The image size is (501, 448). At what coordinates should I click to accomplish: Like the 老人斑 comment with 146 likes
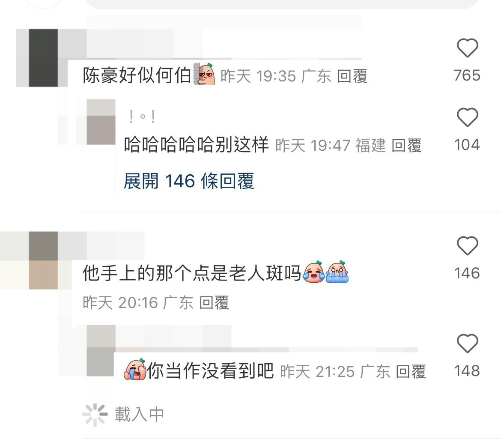(467, 246)
